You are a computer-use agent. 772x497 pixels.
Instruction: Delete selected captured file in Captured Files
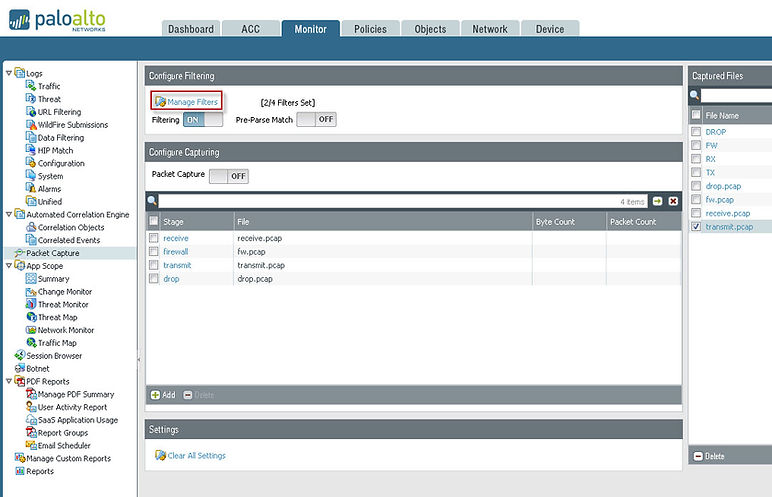(x=709, y=456)
